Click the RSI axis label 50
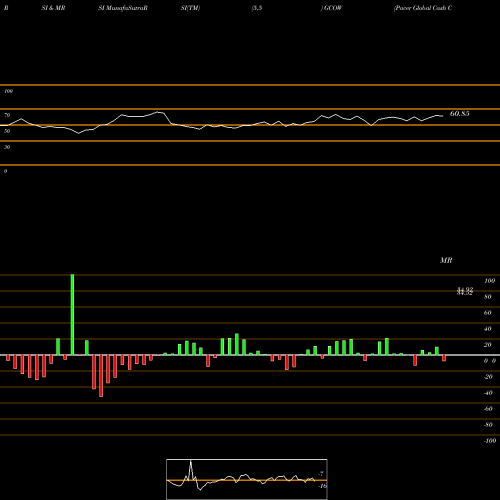500x500 pixels. tap(7, 131)
